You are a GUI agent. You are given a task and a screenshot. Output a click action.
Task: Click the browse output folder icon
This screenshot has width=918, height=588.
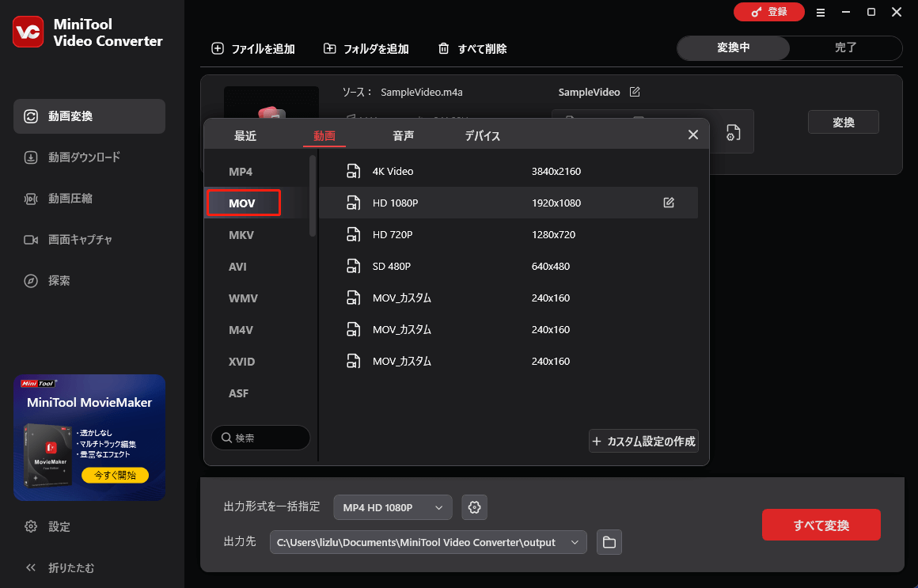[x=609, y=542]
